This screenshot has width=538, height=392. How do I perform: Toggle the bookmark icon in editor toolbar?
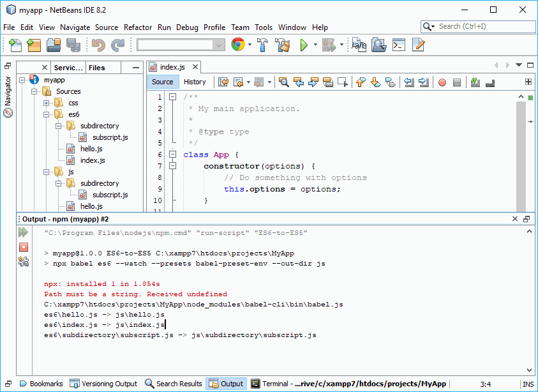pyautogui.click(x=391, y=82)
